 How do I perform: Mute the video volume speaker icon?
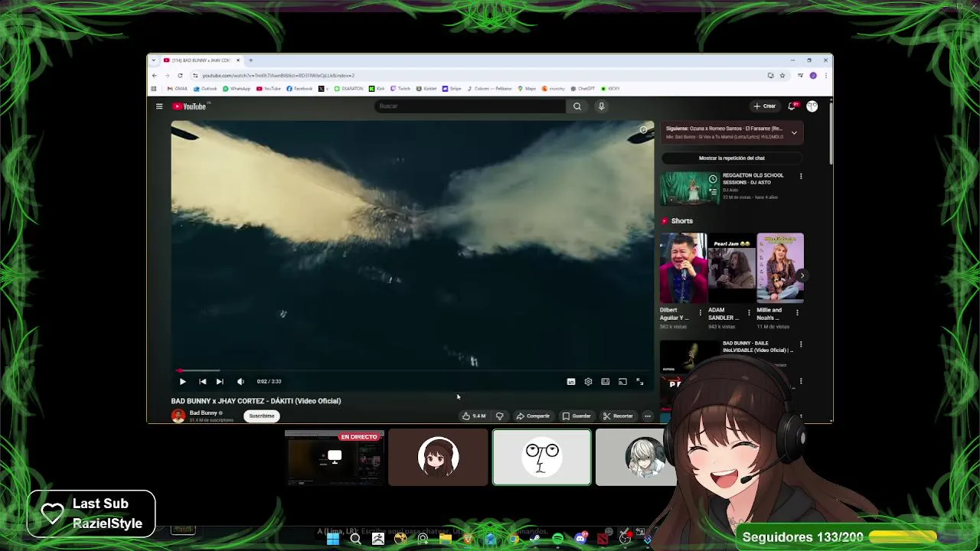pyautogui.click(x=240, y=381)
